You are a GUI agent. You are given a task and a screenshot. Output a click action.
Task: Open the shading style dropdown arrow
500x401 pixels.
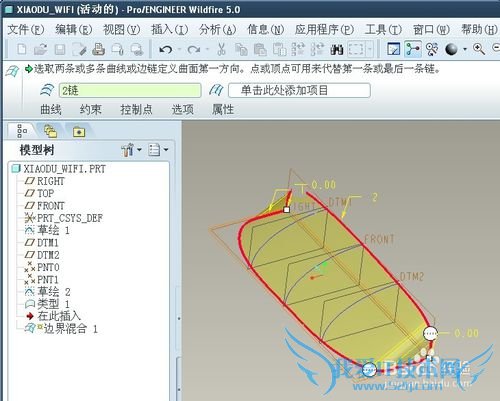pyautogui.click(x=465, y=50)
